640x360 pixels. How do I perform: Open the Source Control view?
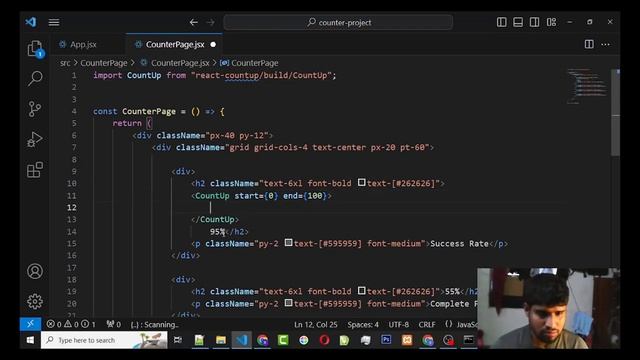tap(35, 109)
